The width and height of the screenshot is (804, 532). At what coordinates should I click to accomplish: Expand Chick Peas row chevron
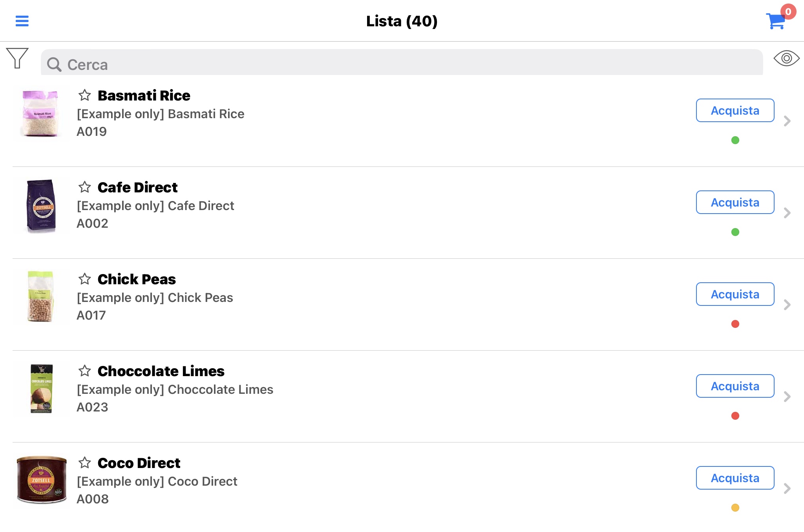[x=787, y=305]
